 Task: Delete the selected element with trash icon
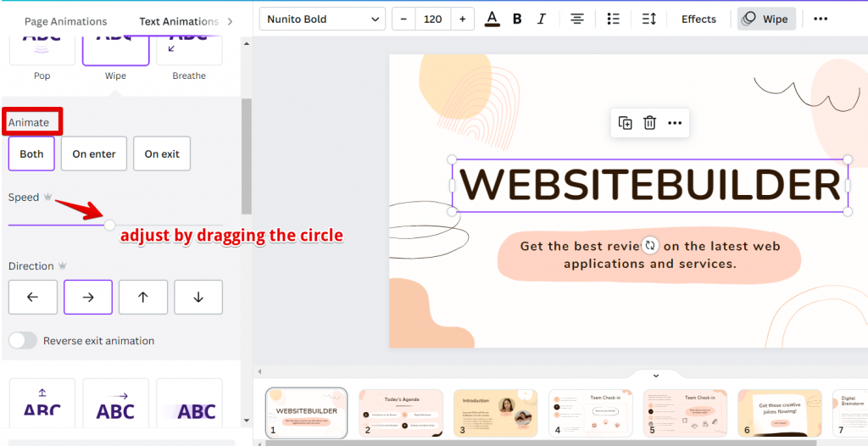[649, 123]
